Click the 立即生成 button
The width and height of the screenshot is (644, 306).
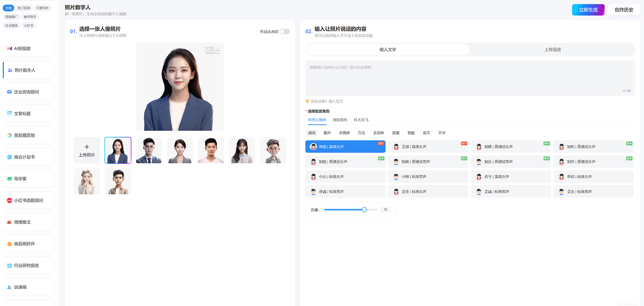coord(588,10)
